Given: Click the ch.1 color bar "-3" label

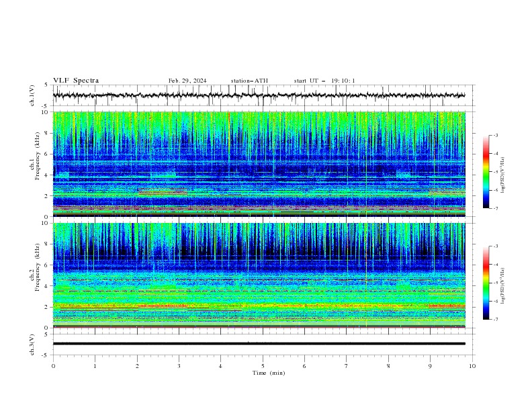Looking at the screenshot, I should pos(496,135).
